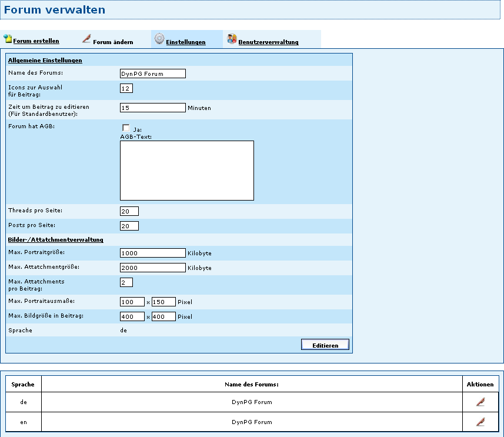Enable the Forum hat AGB checkbox
Screen dimensions: 504x437
point(126,128)
